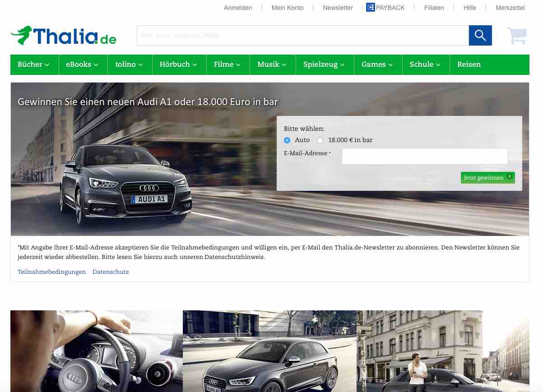Click the man-on-phone street thumbnail

pyautogui.click(x=443, y=351)
